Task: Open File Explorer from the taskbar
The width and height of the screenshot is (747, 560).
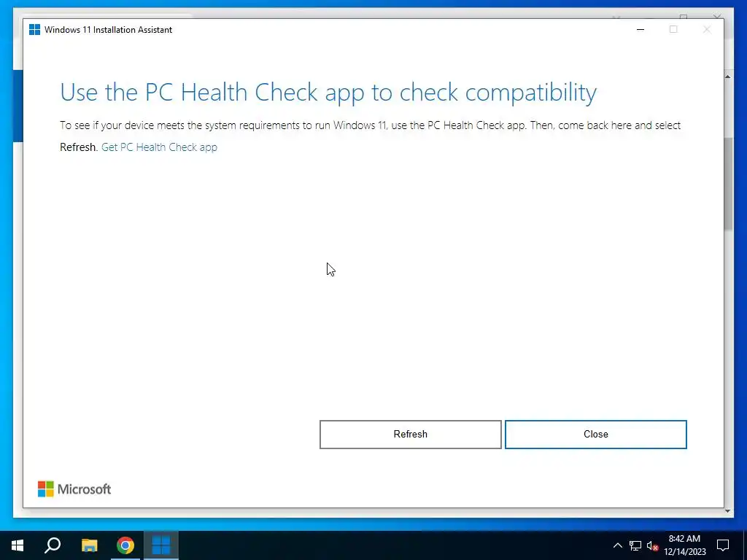Action: pyautogui.click(x=89, y=545)
